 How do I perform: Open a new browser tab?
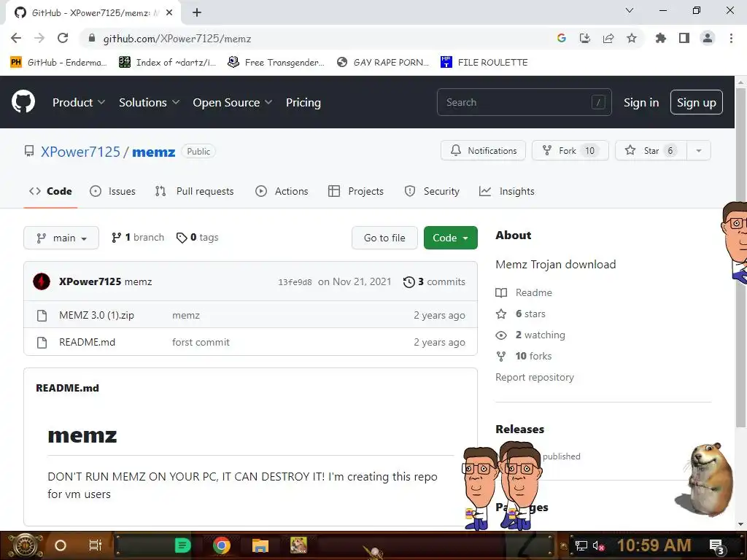pos(197,13)
